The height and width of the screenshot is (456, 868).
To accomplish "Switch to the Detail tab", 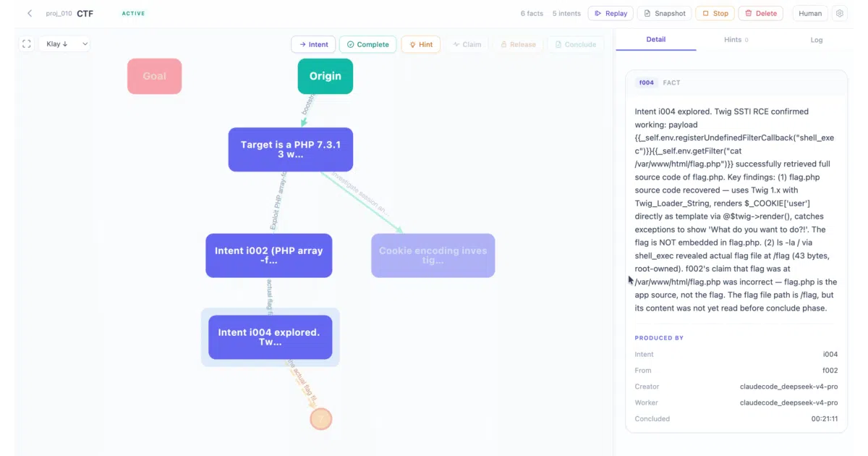I will tap(656, 40).
